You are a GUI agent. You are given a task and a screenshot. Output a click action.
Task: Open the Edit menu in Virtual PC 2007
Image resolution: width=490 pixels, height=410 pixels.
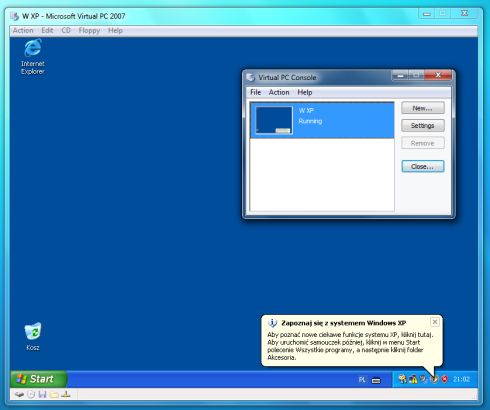point(47,30)
